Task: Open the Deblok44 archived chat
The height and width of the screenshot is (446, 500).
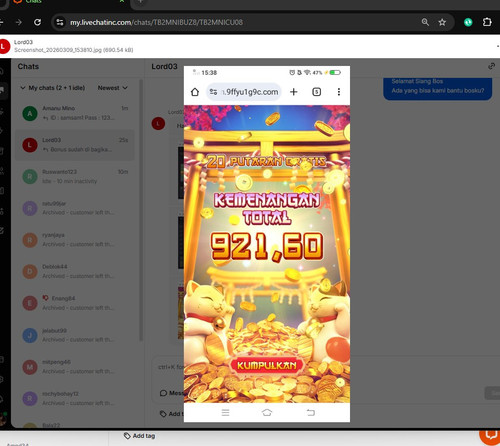Action: click(x=75, y=272)
